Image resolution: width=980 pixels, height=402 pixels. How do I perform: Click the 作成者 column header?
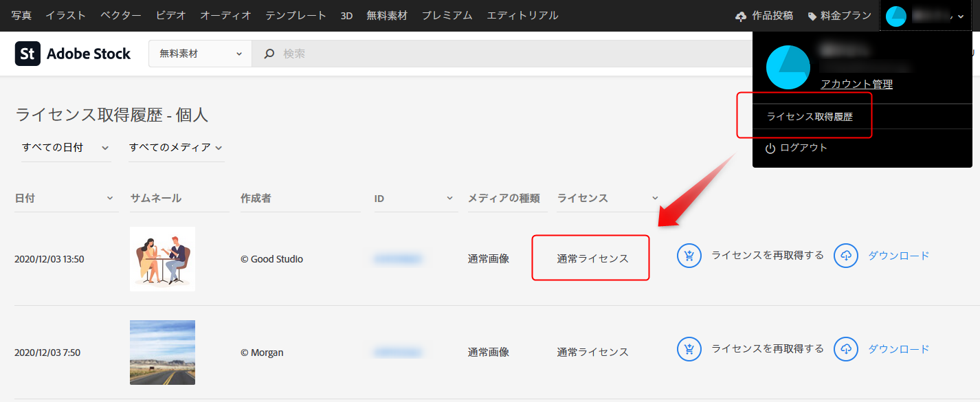click(256, 198)
